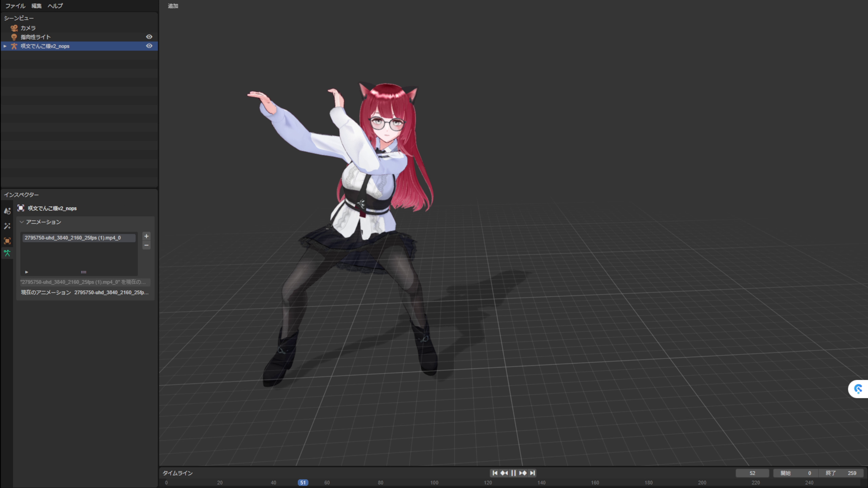Click the set-as-current-animation button
Viewport: 868px width, 488px height.
click(x=85, y=282)
